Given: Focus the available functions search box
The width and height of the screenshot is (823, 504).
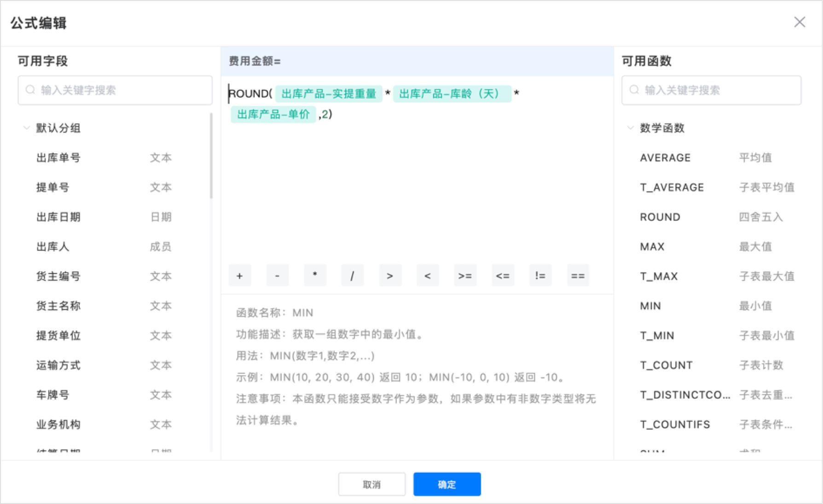Looking at the screenshot, I should click(711, 90).
